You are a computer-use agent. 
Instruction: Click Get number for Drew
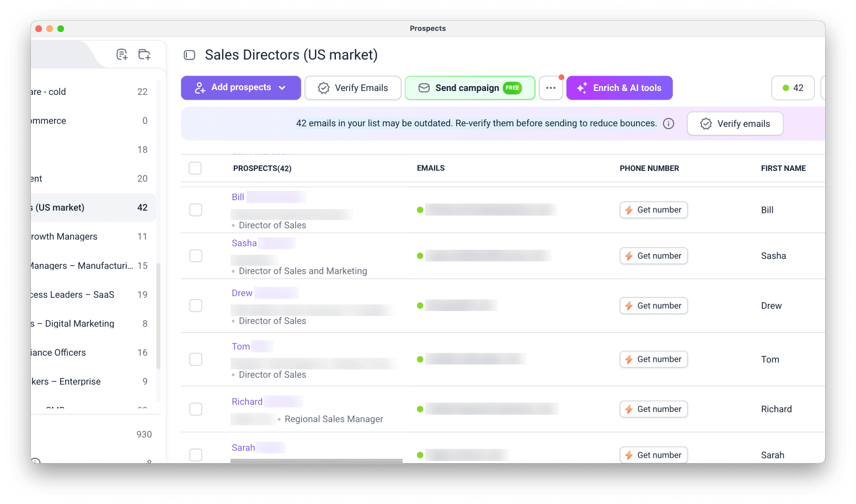(x=654, y=305)
